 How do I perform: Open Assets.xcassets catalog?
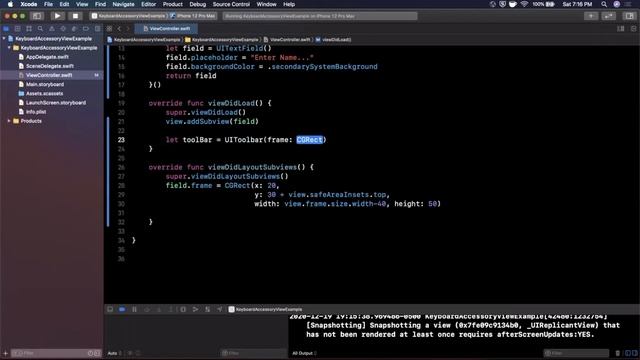tap(44, 93)
